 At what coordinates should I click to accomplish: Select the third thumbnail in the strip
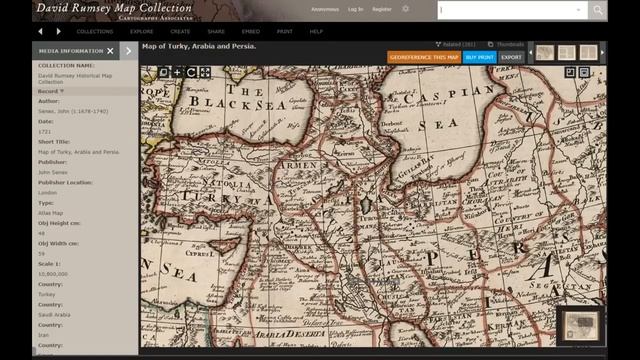pyautogui.click(x=588, y=52)
